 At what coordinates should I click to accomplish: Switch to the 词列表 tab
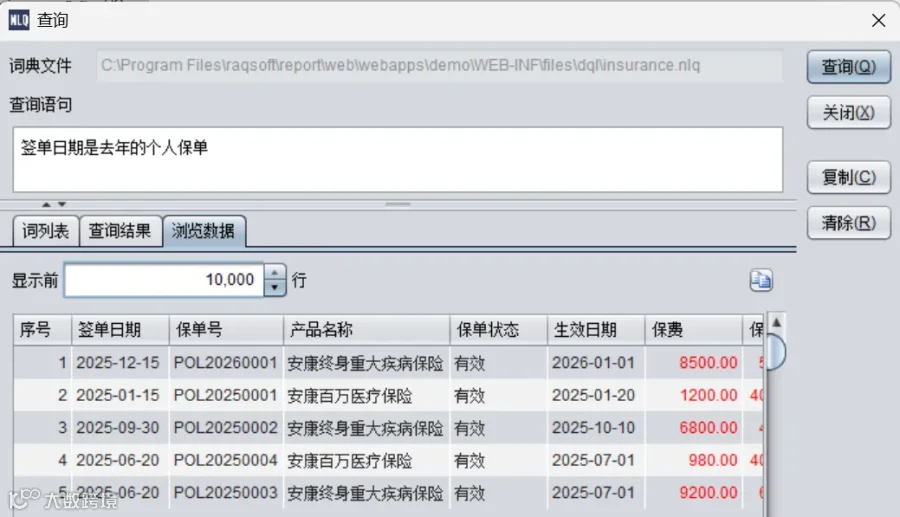(46, 231)
